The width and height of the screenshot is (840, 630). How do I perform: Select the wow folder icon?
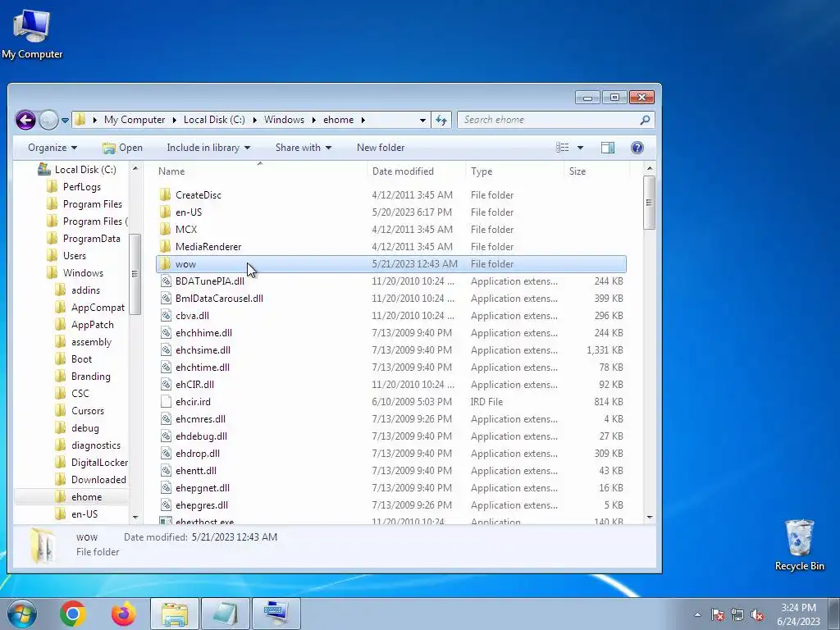[x=166, y=263]
